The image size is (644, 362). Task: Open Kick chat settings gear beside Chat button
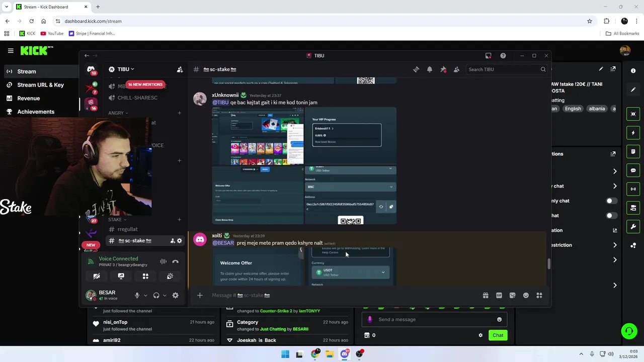[480, 335]
